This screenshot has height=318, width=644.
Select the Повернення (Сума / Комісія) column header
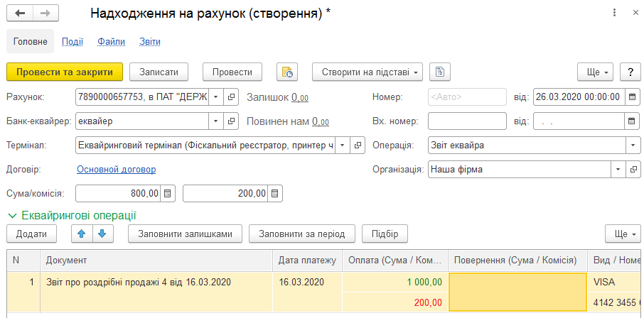(x=518, y=260)
